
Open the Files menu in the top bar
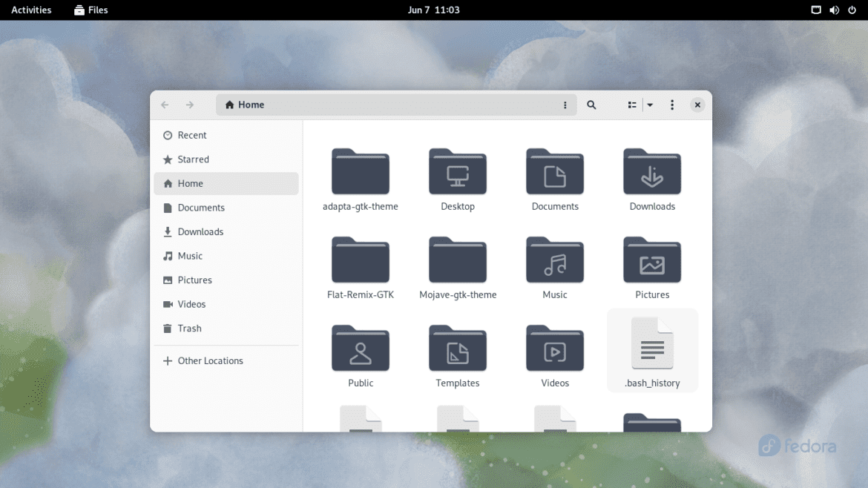click(x=91, y=10)
